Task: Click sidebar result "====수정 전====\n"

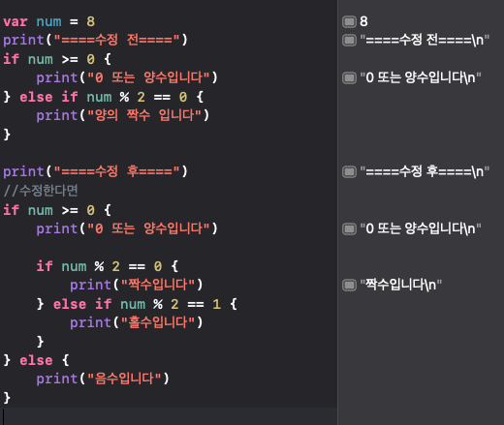Action: point(425,41)
